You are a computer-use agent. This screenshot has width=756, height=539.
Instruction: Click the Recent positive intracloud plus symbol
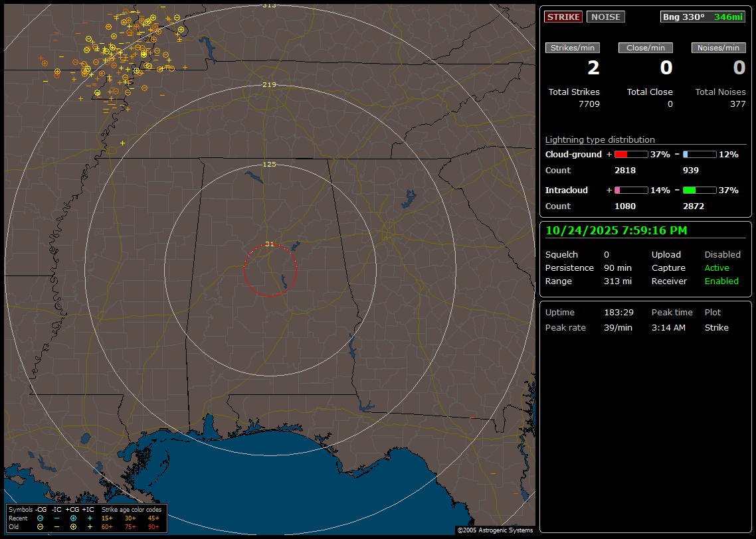pos(90,518)
